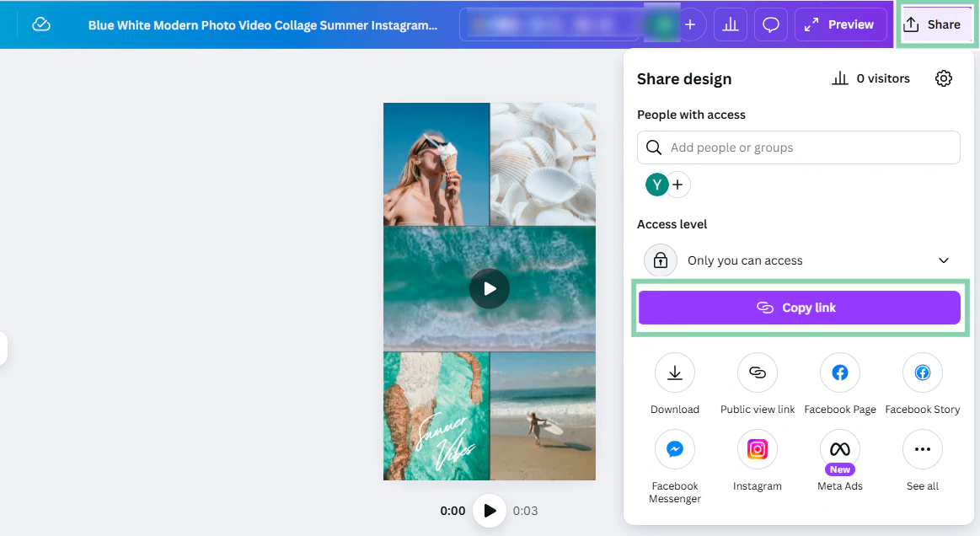The width and height of the screenshot is (980, 536).
Task: Click the lock icon in Access level
Action: pyautogui.click(x=661, y=260)
